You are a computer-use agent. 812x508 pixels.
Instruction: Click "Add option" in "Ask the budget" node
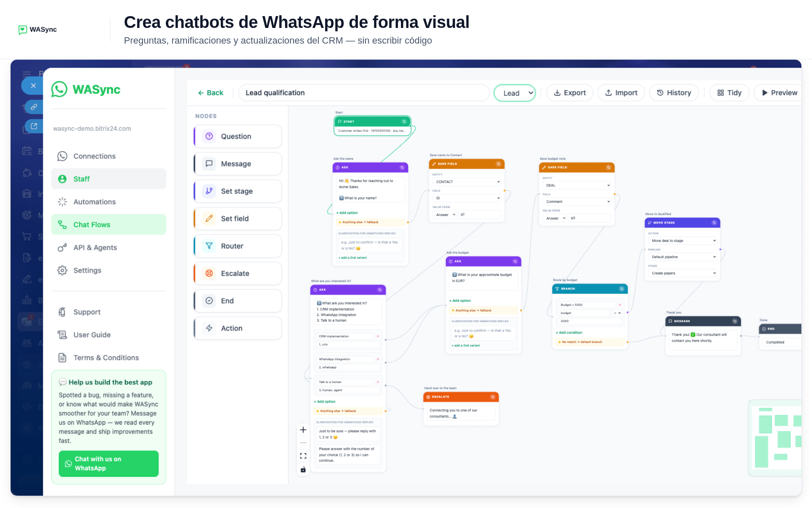pos(460,301)
